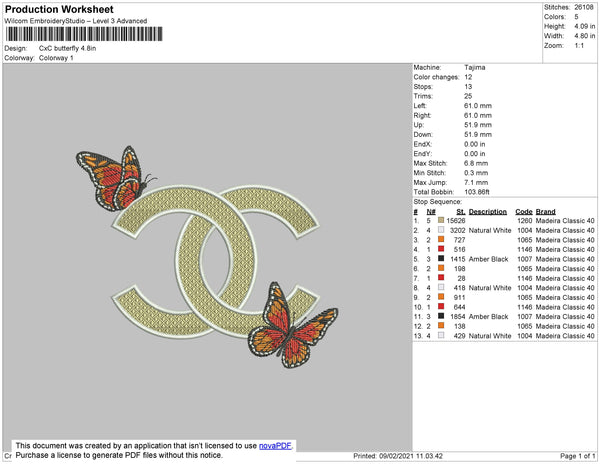Click the "Brand" column header
600x464 pixels.
(x=545, y=212)
